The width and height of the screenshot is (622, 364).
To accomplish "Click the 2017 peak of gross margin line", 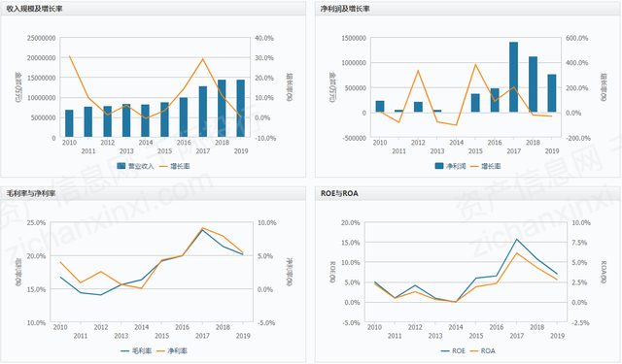I will tap(203, 230).
